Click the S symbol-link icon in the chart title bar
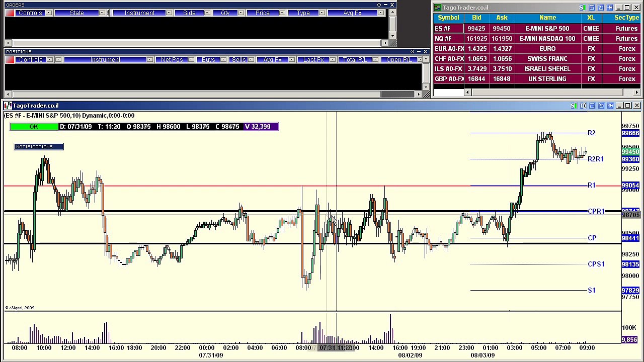 (x=574, y=106)
